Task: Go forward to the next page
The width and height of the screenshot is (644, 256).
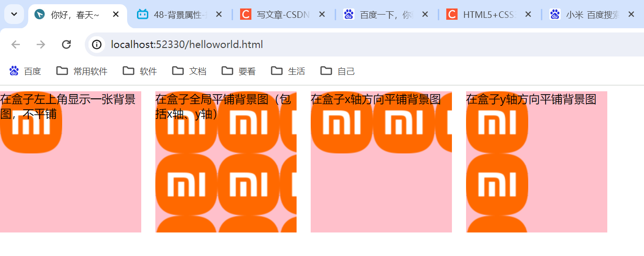Action: coord(41,45)
